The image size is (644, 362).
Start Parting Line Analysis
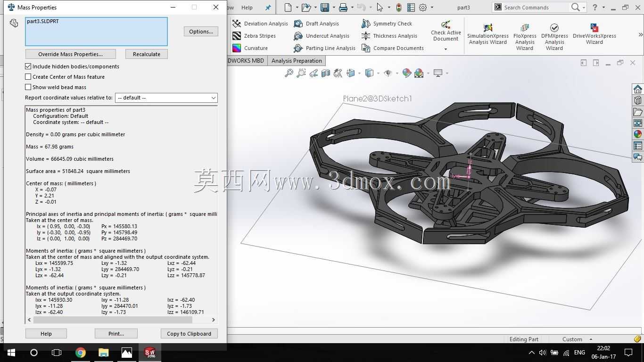[x=324, y=48]
